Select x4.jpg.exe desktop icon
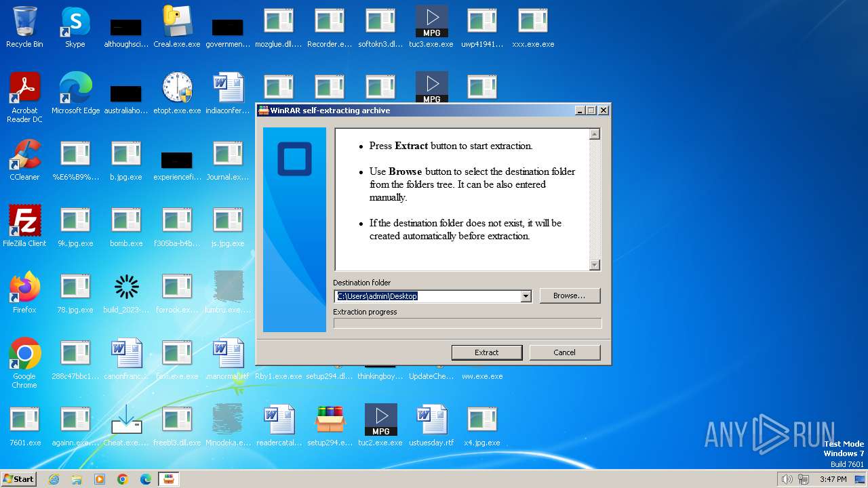The height and width of the screenshot is (488, 868). [x=482, y=426]
